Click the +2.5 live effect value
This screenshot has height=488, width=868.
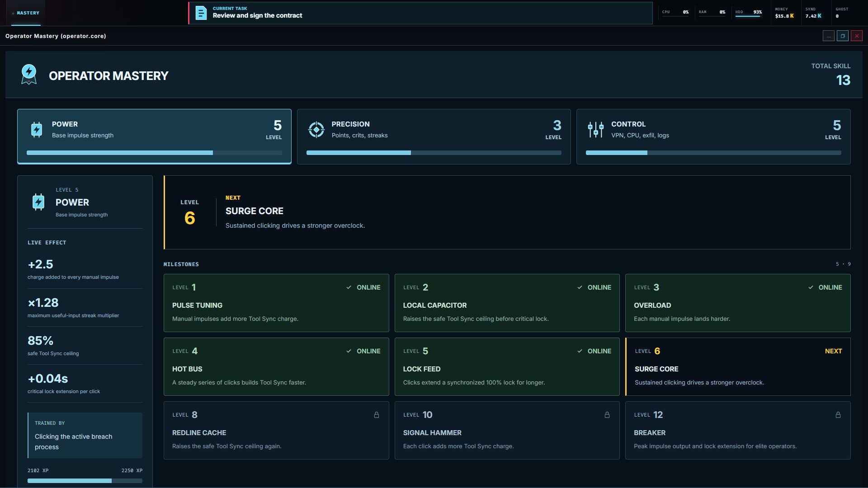tap(40, 264)
